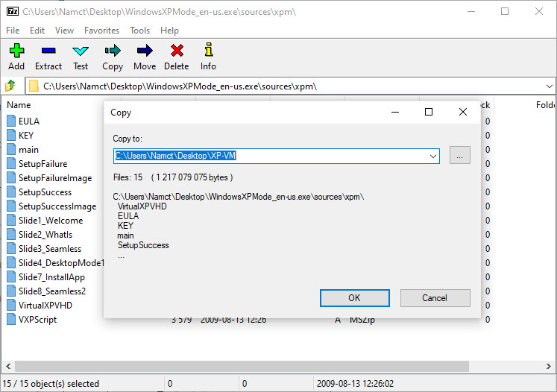Select the VirtualXPVHD file icon
557x392 pixels.
tap(11, 306)
